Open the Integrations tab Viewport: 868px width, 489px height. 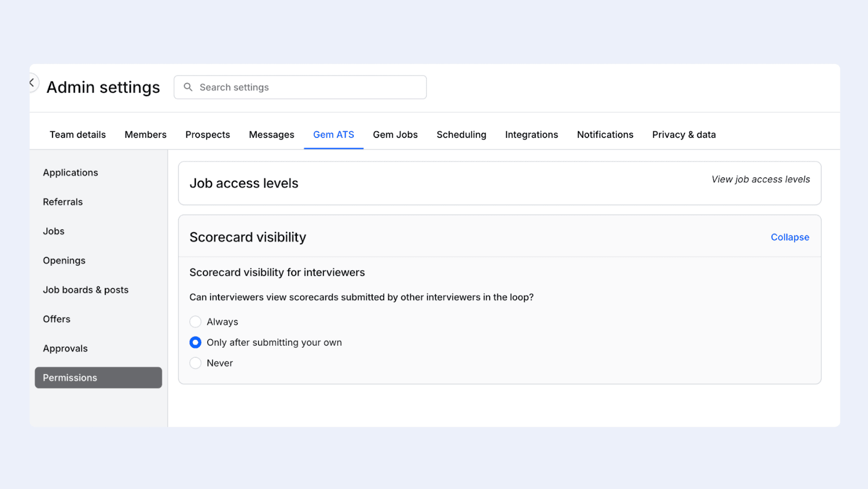[x=531, y=134]
